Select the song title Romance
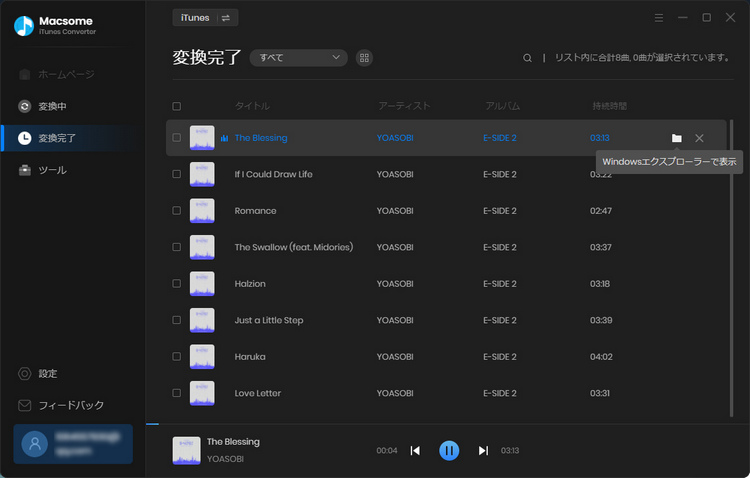Image resolution: width=750 pixels, height=478 pixels. point(255,211)
